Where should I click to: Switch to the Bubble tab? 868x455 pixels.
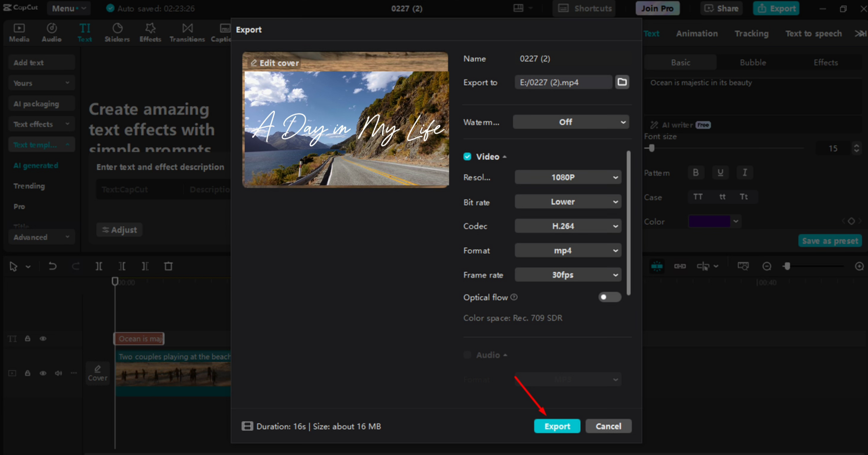pos(752,62)
